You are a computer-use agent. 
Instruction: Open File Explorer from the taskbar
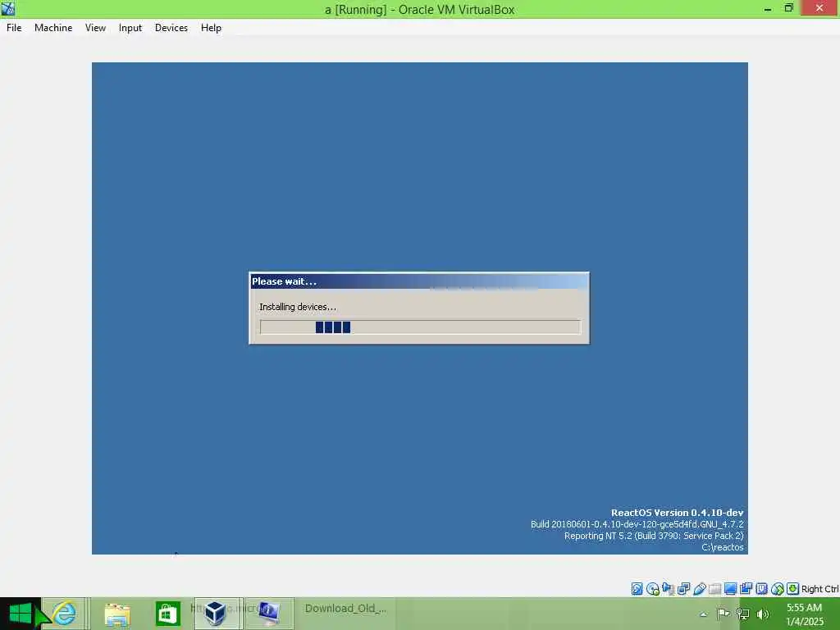(x=117, y=614)
